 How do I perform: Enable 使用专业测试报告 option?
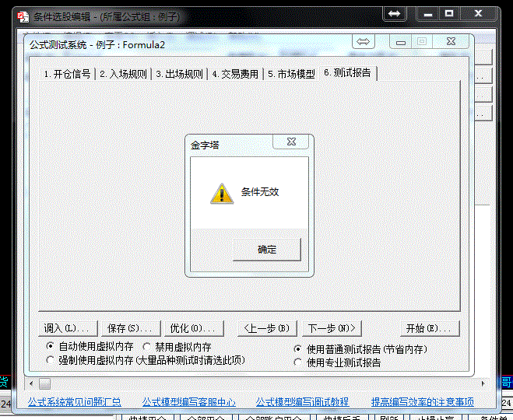click(297, 362)
